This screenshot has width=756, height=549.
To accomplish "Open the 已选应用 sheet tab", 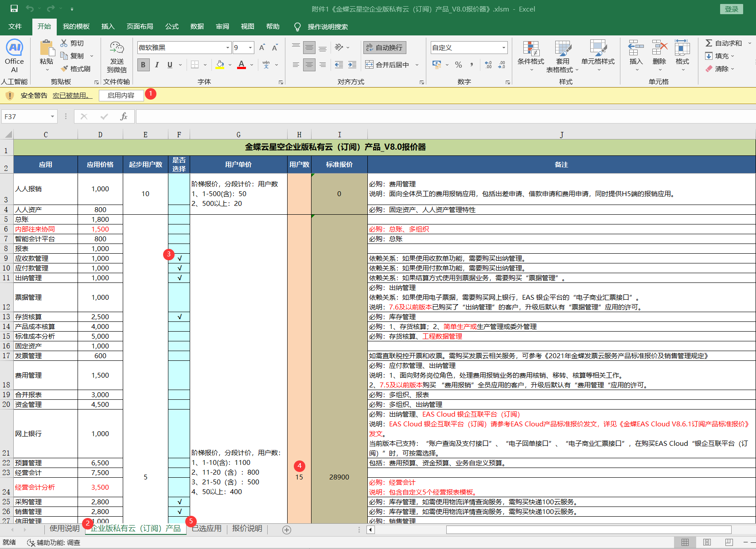I will point(207,529).
